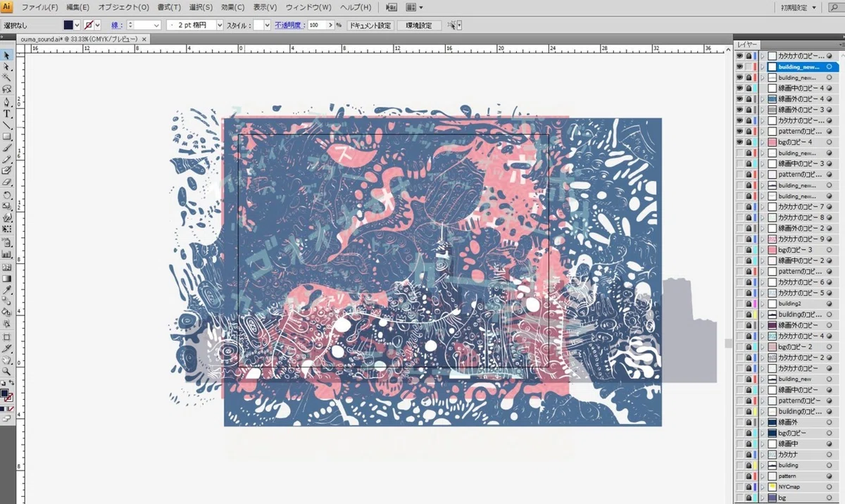Click the fill swatch at toolbox bottom
This screenshot has height=504, width=845.
point(5,393)
